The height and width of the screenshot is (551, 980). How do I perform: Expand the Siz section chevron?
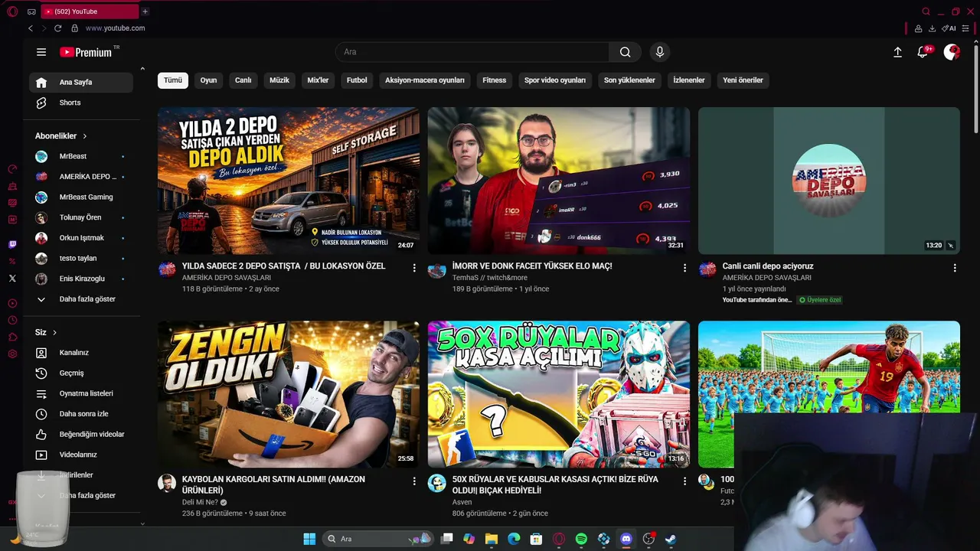click(55, 333)
